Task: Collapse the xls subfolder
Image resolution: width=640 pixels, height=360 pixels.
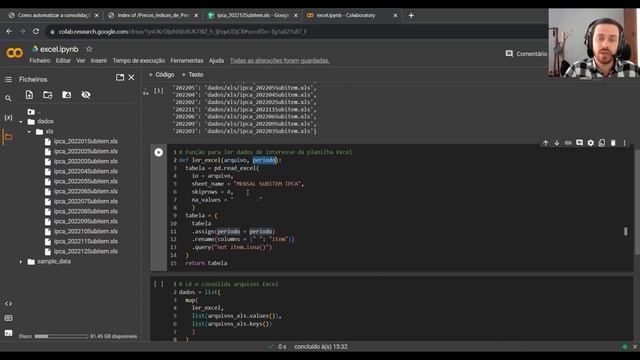Action: (x=29, y=131)
